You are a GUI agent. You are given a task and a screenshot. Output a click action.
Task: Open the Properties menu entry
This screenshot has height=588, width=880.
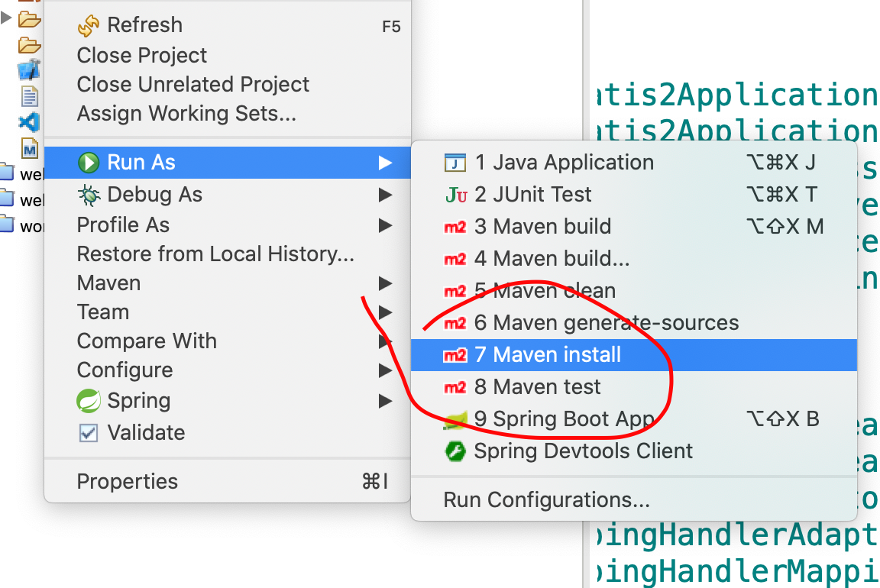(228, 481)
